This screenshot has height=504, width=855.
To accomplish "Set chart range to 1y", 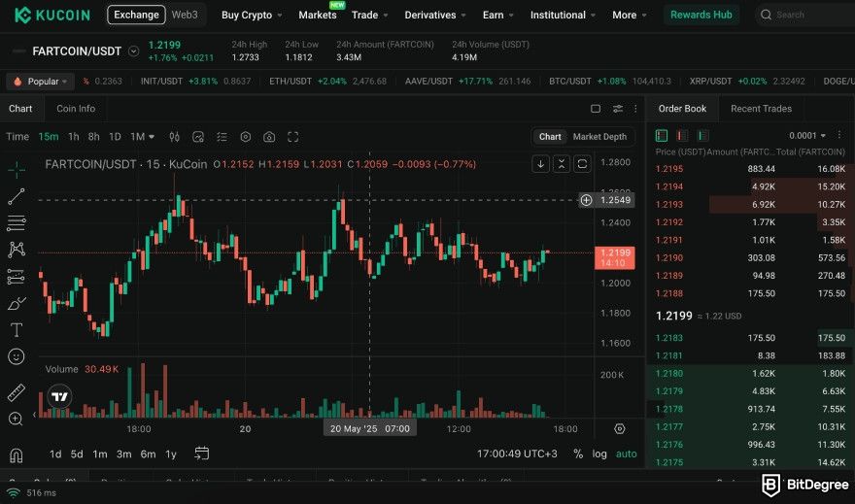I will 171,454.
